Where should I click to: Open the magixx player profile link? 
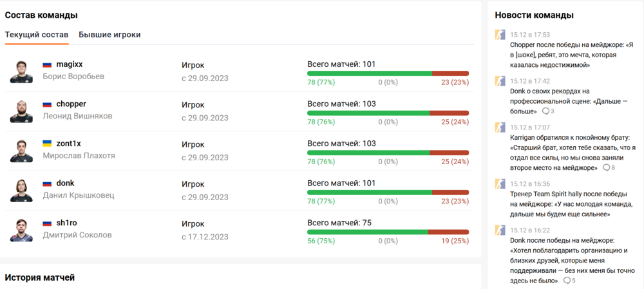(70, 64)
